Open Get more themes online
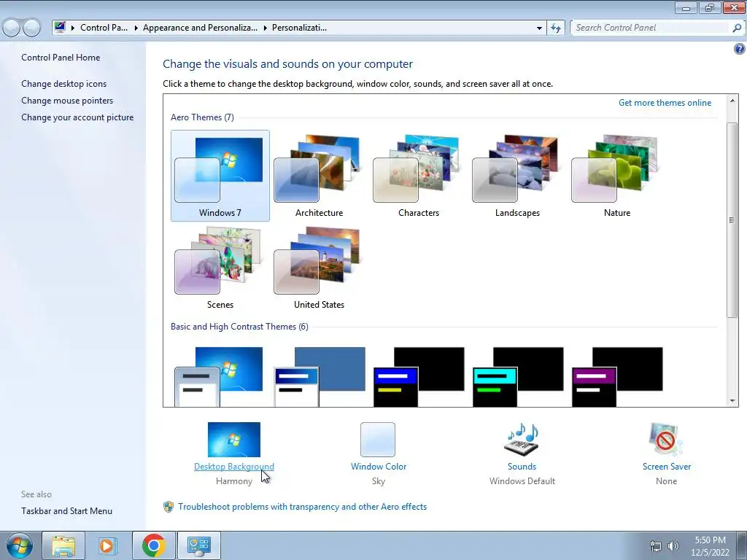This screenshot has height=560, width=747. click(x=665, y=103)
